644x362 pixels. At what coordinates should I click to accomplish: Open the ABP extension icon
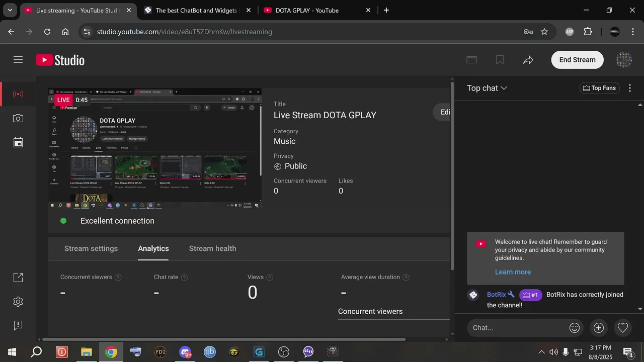[570, 32]
